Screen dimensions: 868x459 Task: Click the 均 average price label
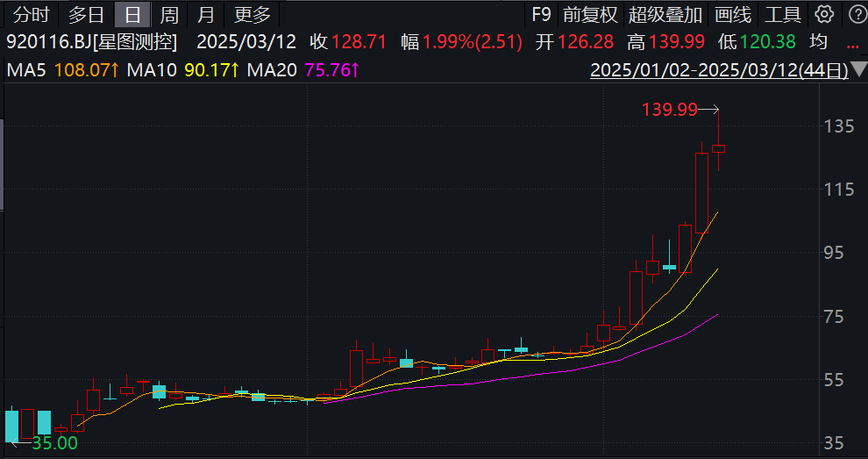click(818, 41)
